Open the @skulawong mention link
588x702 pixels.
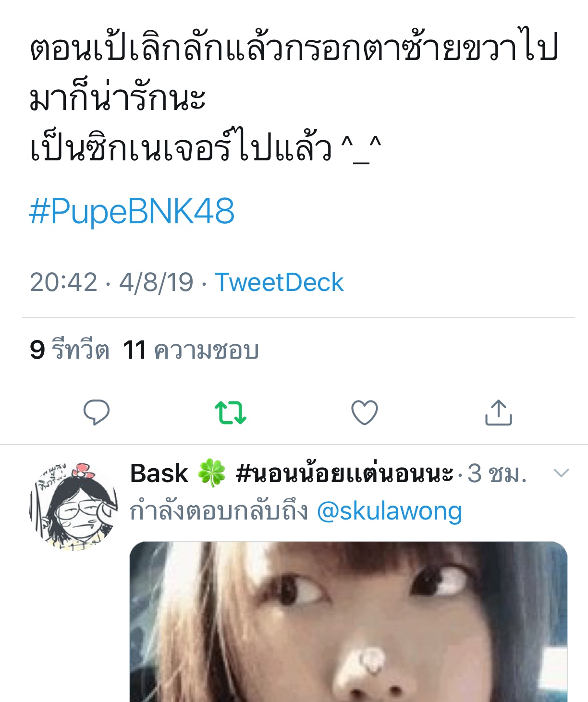point(390,511)
